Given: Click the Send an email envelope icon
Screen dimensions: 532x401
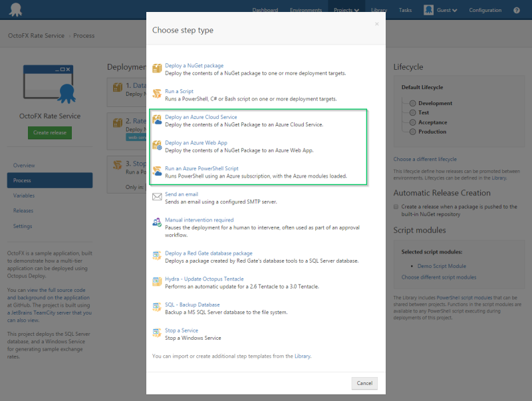Looking at the screenshot, I should 157,198.
